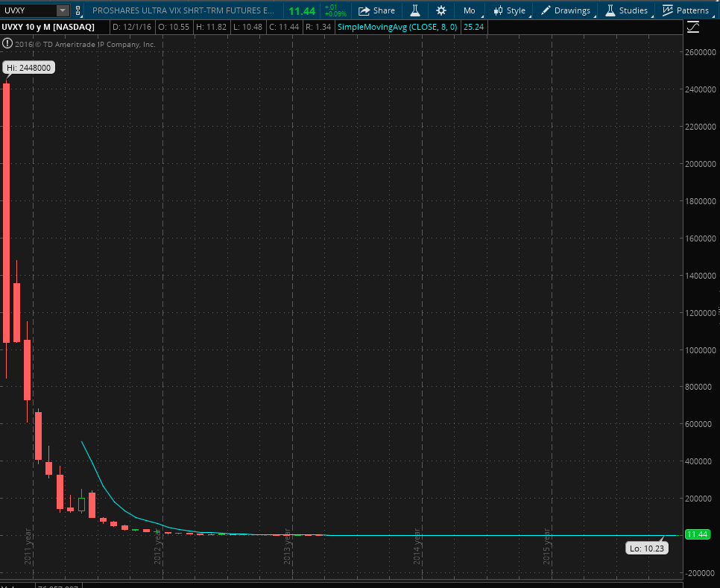Viewport: 720px width, 588px height.
Task: Open the Drawings menu
Action: 566,10
